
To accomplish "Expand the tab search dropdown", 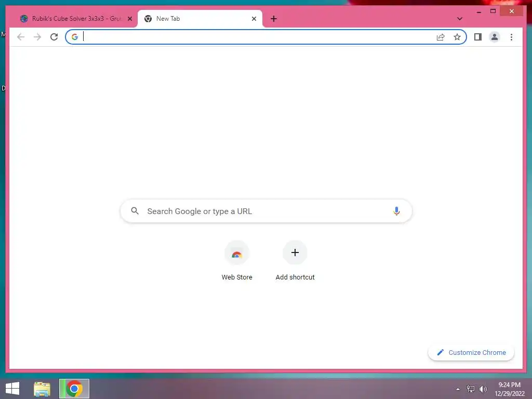I will pos(459,19).
